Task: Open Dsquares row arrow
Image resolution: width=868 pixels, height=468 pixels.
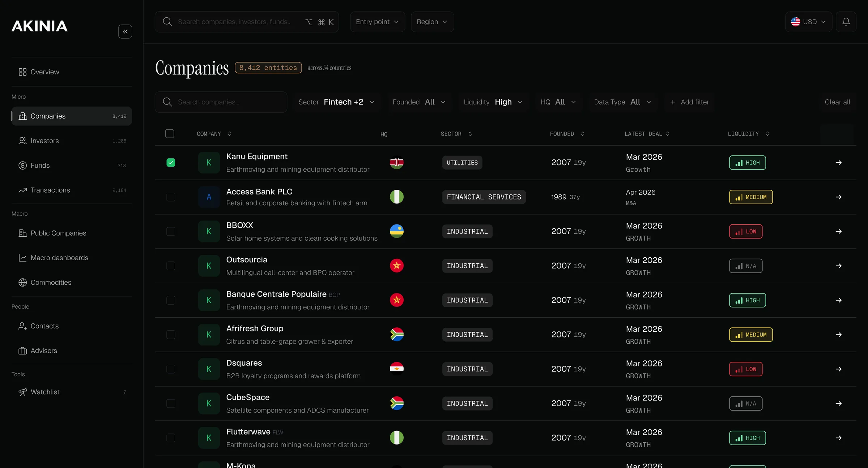Action: pos(838,369)
